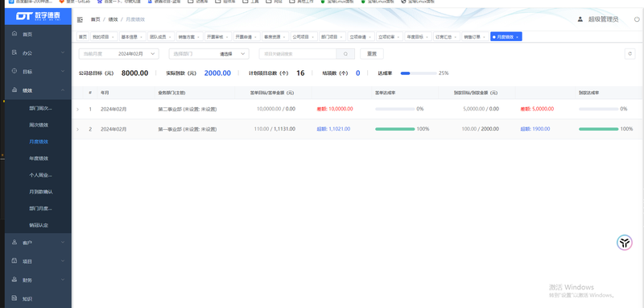Open the floating assistant round icon

tap(625, 243)
